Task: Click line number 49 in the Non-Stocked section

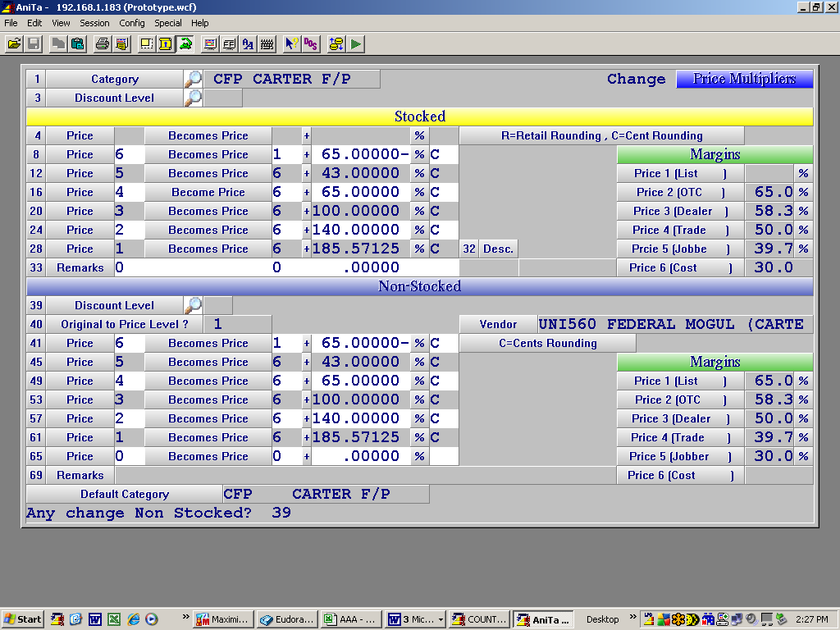Action: point(36,381)
